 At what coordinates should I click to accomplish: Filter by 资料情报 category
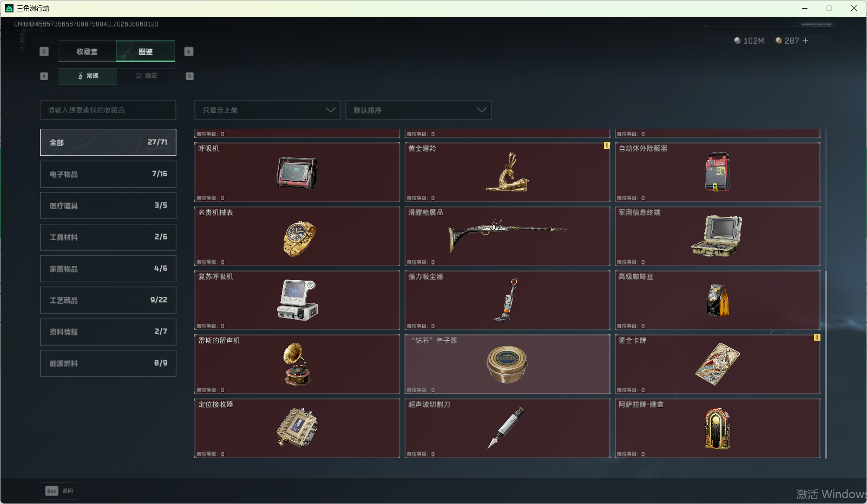point(108,332)
